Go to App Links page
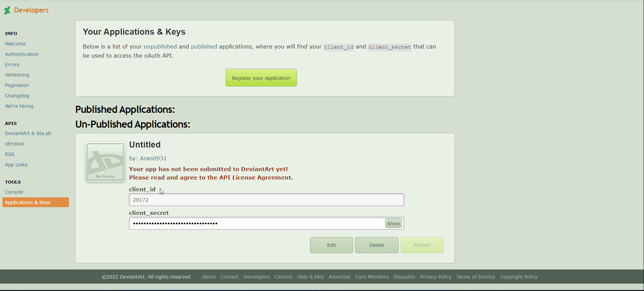The width and height of the screenshot is (644, 291). pos(16,165)
